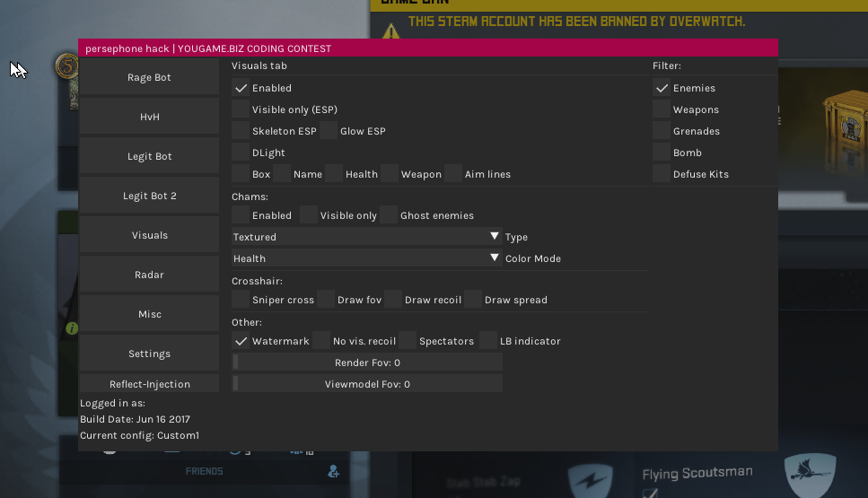Click the 'Logged in as:' text
Image resolution: width=868 pixels, height=498 pixels.
point(112,404)
